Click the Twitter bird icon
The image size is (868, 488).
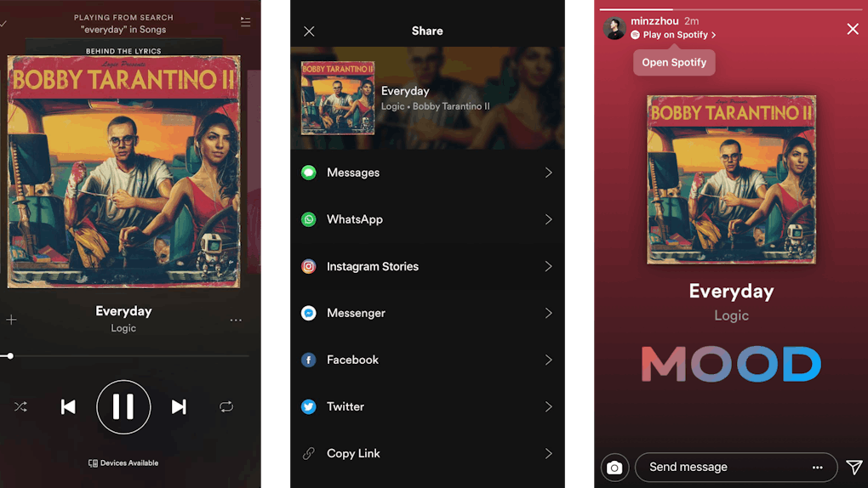309,406
